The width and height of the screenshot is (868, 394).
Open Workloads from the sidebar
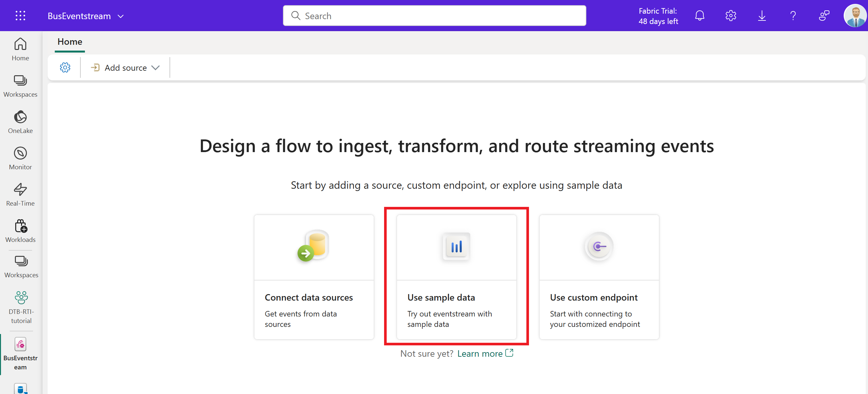pyautogui.click(x=20, y=231)
